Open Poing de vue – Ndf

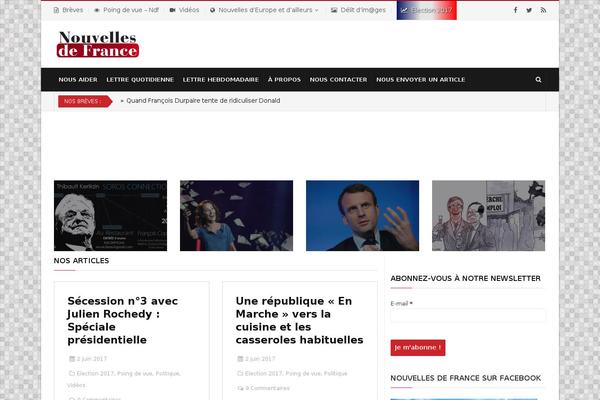[126, 10]
